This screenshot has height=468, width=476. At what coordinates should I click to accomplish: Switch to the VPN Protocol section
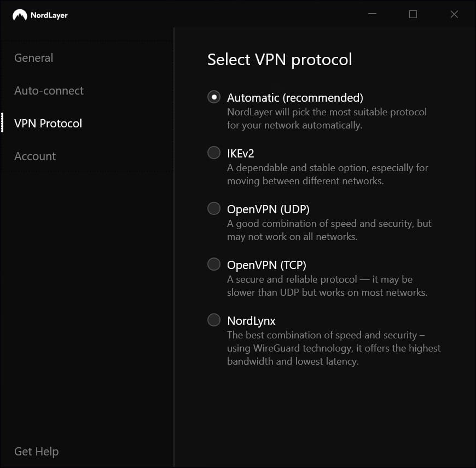click(x=48, y=123)
